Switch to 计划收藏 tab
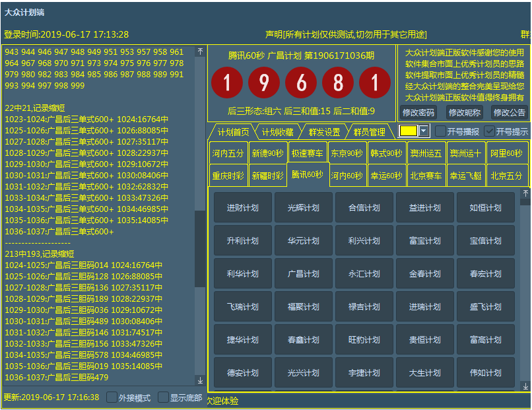Viewport: 532px width, 410px height. [277, 132]
